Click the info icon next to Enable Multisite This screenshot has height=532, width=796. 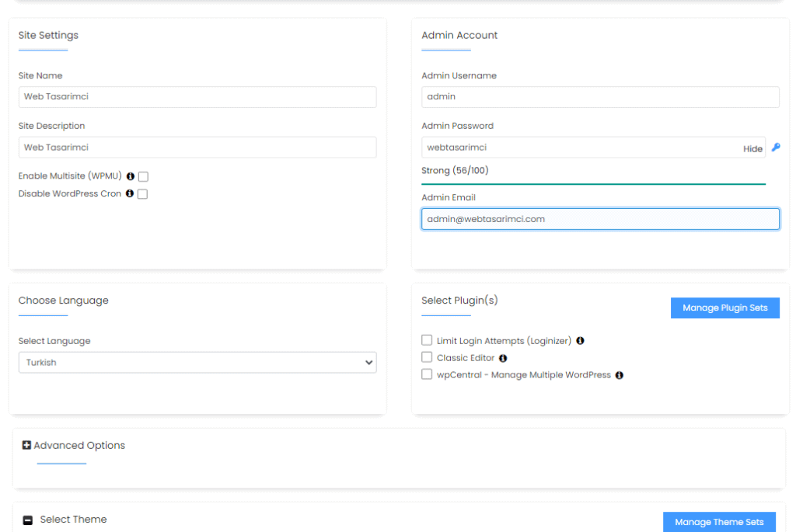pos(129,176)
